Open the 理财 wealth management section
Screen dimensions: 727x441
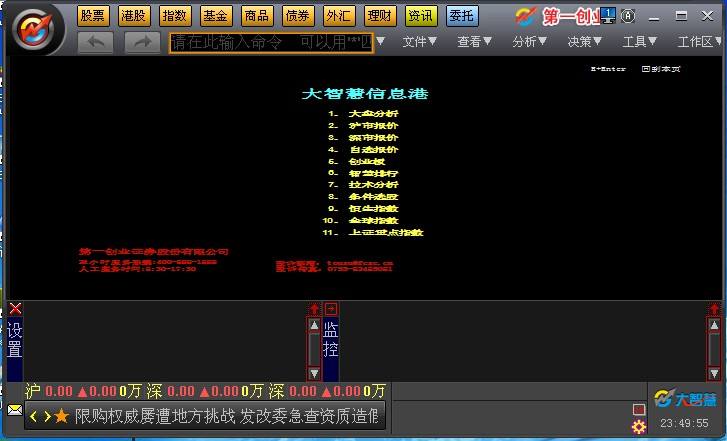pos(380,16)
